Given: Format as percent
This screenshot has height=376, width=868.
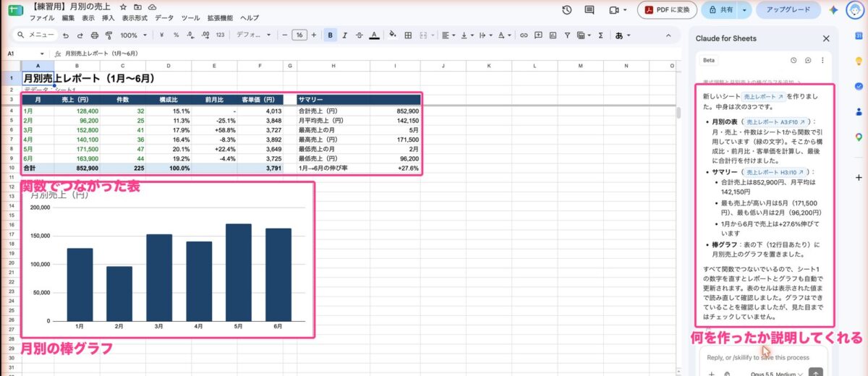Looking at the screenshot, I should [175, 35].
